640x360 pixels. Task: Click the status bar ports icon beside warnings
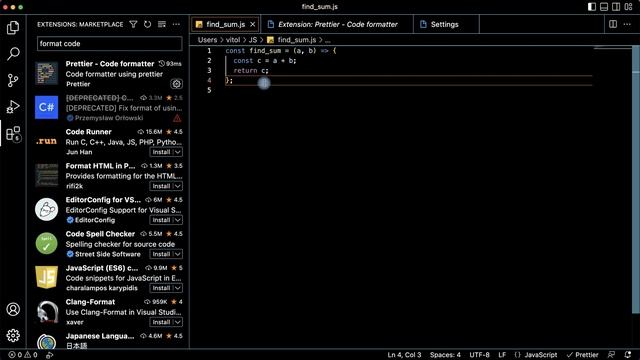coord(49,355)
